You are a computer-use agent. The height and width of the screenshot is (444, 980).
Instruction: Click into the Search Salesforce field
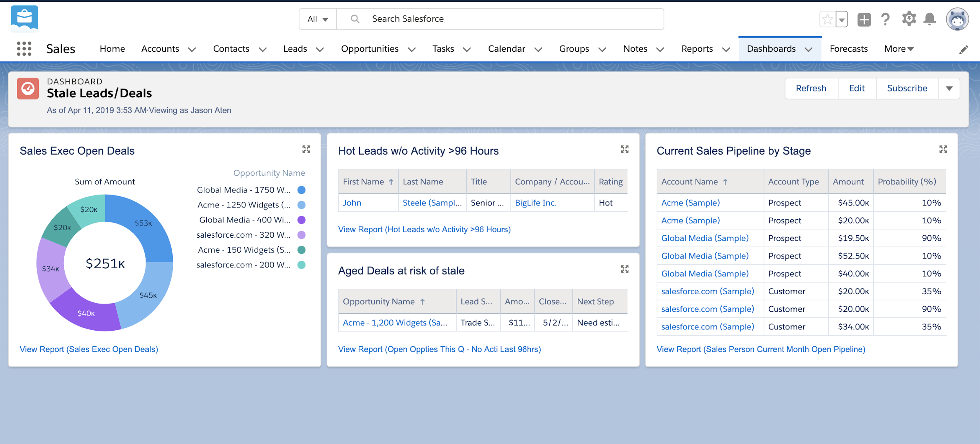[500, 19]
